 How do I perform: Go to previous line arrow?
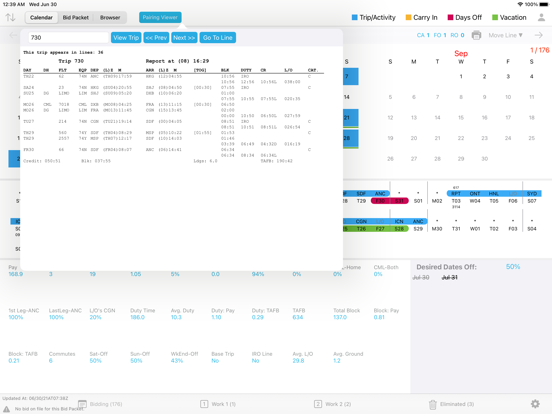coord(13,35)
